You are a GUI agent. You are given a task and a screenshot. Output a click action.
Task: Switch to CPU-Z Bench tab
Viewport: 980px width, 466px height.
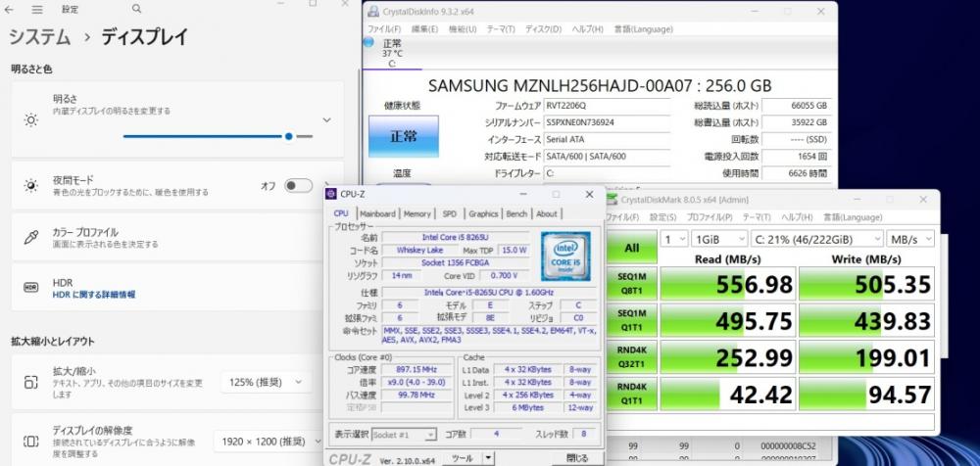[x=516, y=213]
